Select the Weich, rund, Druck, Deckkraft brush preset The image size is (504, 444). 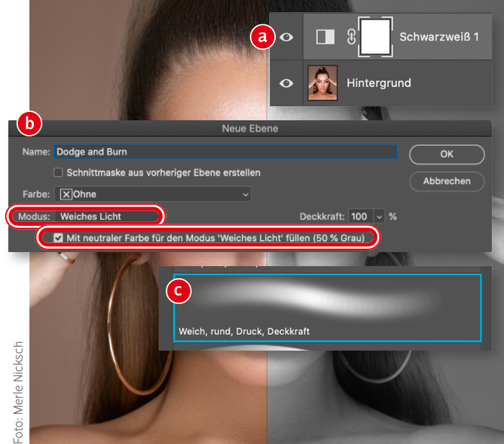click(x=327, y=308)
